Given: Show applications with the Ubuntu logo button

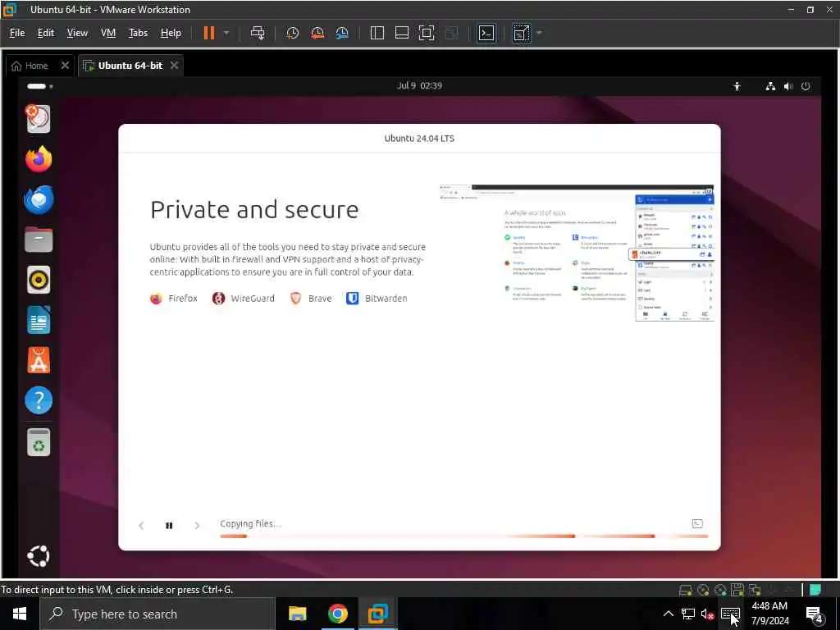Looking at the screenshot, I should tap(39, 556).
